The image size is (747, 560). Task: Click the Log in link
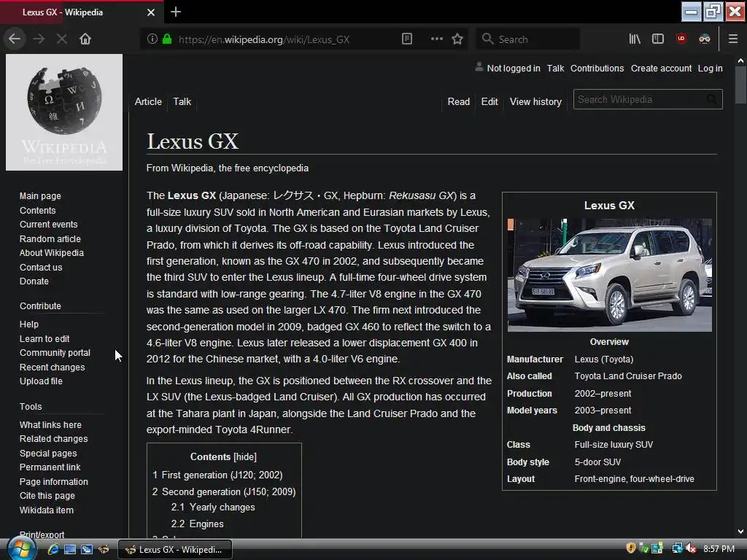pos(710,68)
